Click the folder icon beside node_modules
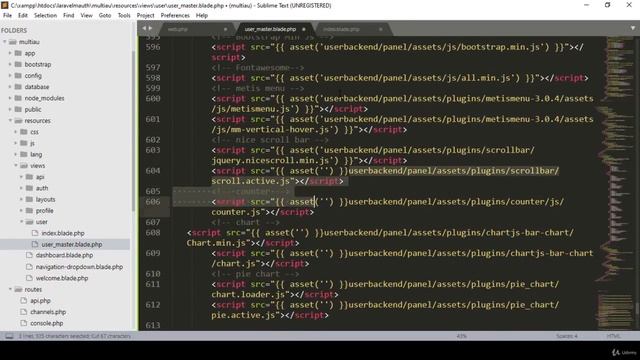This screenshot has width=640, height=360. pos(18,98)
